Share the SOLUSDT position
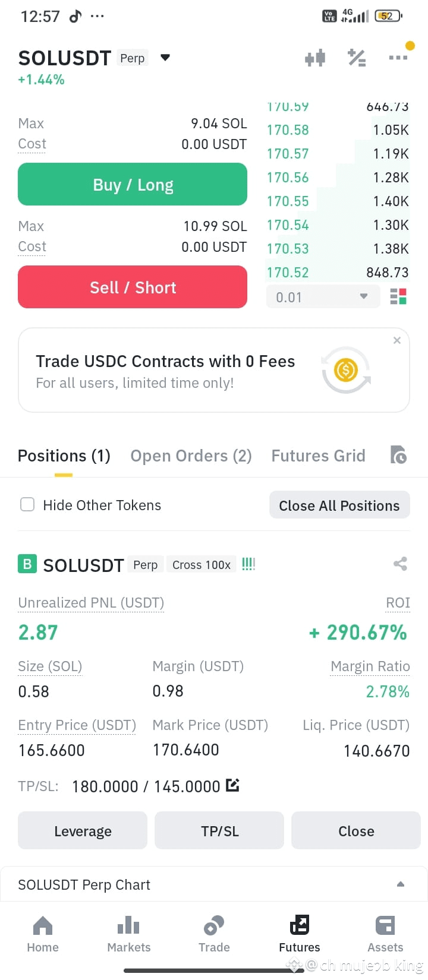Image resolution: width=428 pixels, height=980 pixels. (x=400, y=564)
